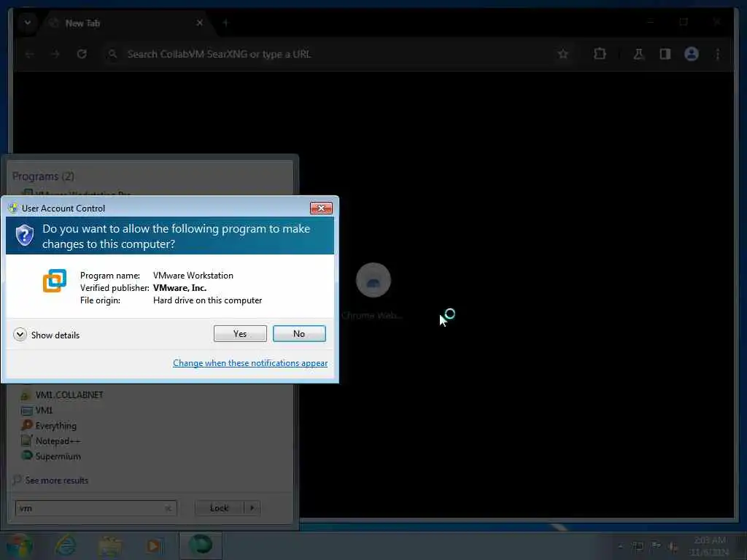Open Internet Explorer from the taskbar

65,545
